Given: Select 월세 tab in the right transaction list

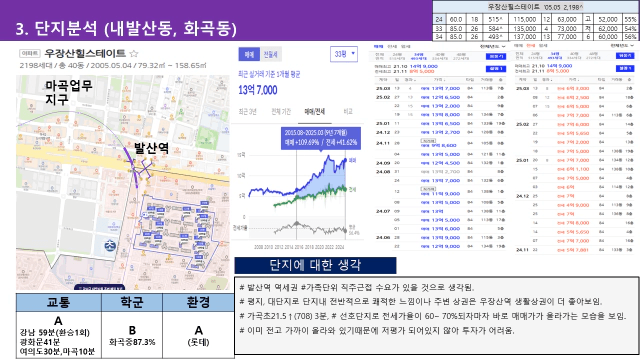Looking at the screenshot, I should (543, 46).
